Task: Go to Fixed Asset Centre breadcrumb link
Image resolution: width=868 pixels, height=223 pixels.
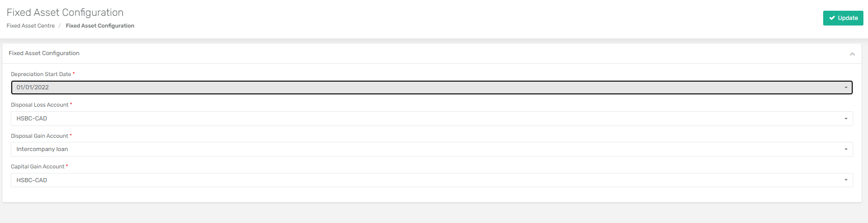Action: 31,26
